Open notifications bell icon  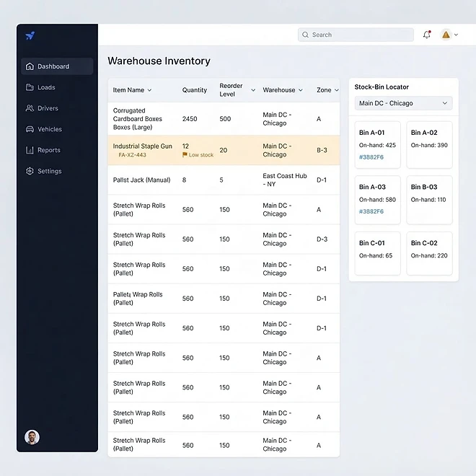click(x=427, y=35)
